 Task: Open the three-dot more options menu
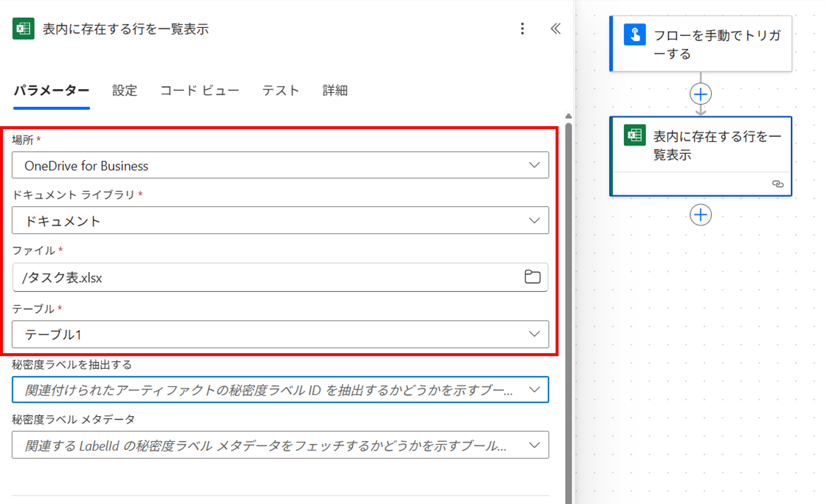522,29
